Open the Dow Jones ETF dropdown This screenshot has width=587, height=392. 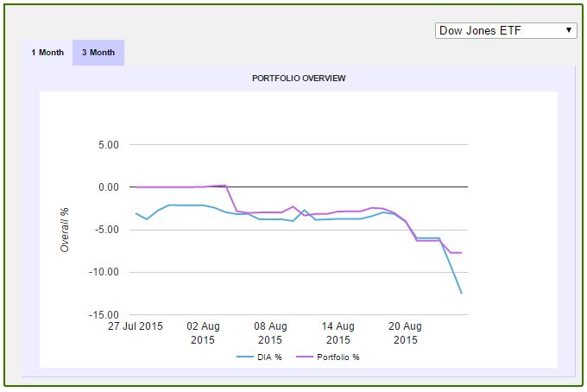[x=505, y=30]
